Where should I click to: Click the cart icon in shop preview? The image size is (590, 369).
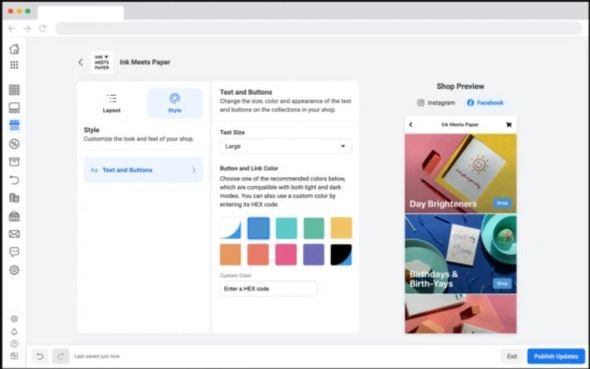509,125
